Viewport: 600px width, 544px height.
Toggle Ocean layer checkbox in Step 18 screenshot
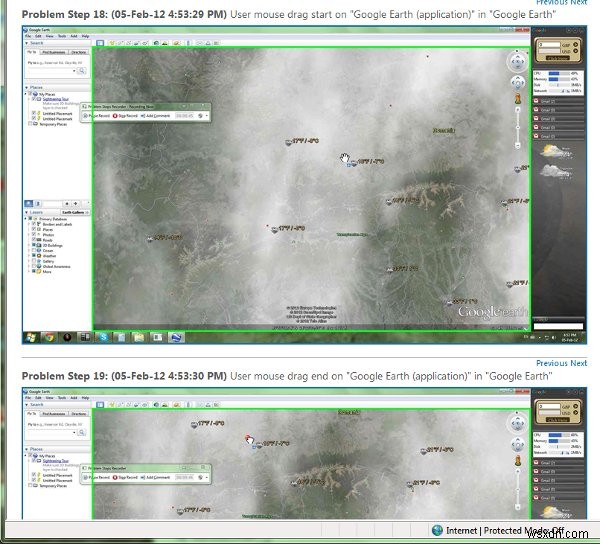coord(34,250)
